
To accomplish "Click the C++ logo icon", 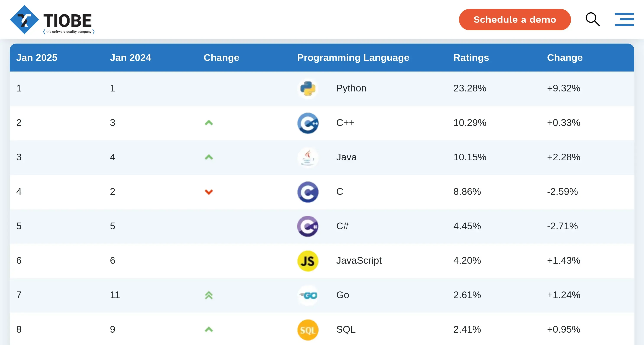I will pyautogui.click(x=308, y=123).
